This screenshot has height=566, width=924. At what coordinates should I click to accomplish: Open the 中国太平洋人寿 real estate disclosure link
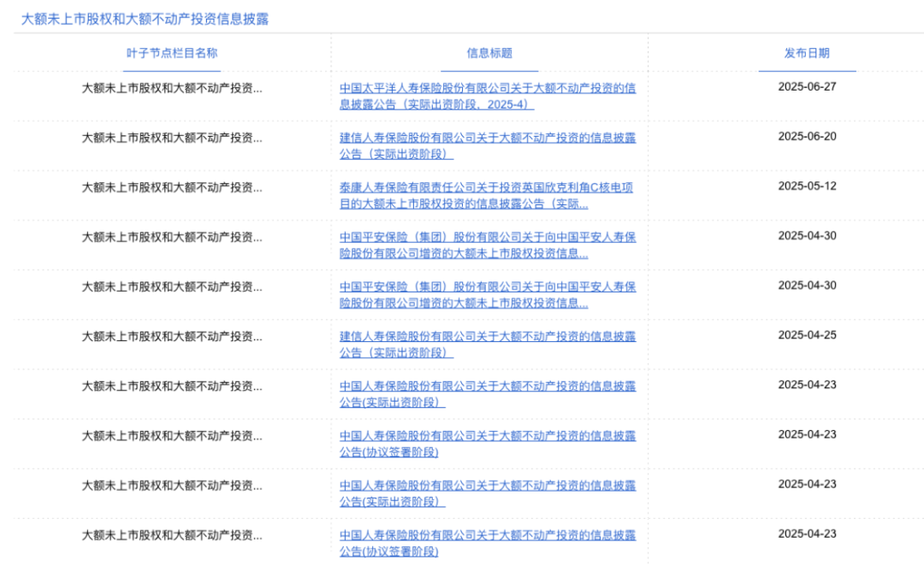click(487, 88)
